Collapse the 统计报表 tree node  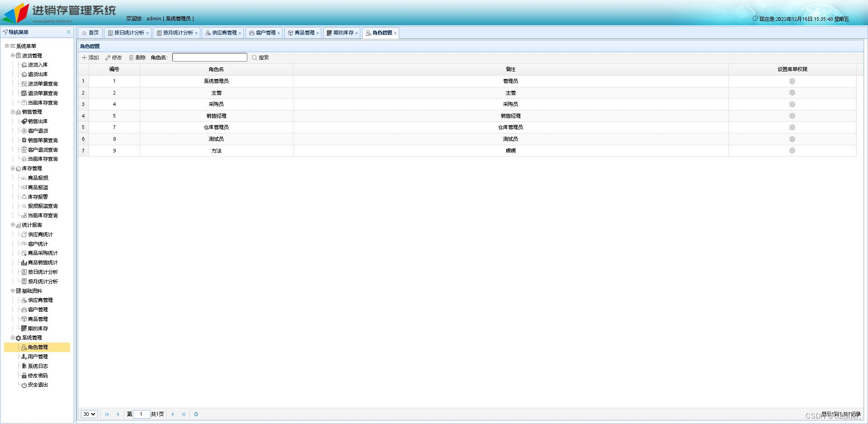coord(13,225)
